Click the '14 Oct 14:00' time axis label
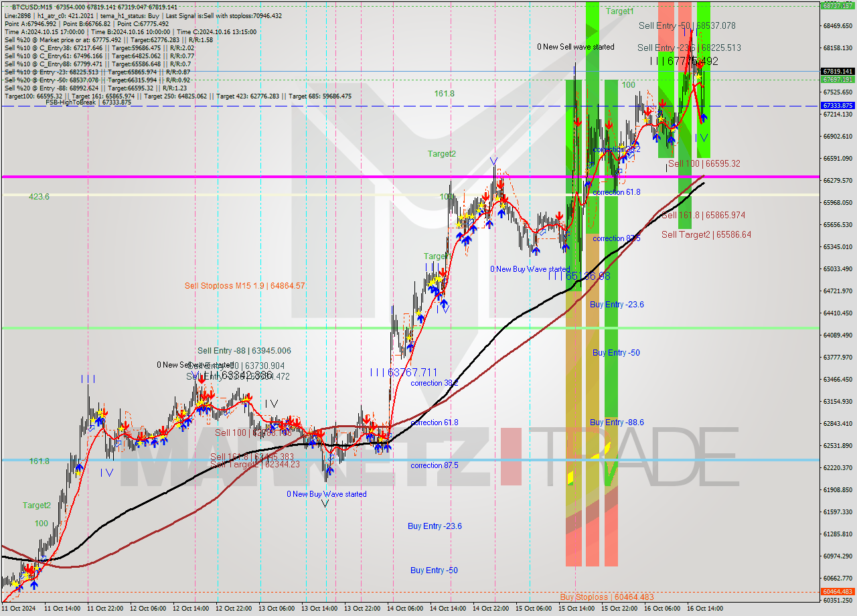The height and width of the screenshot is (616, 857). point(448,609)
